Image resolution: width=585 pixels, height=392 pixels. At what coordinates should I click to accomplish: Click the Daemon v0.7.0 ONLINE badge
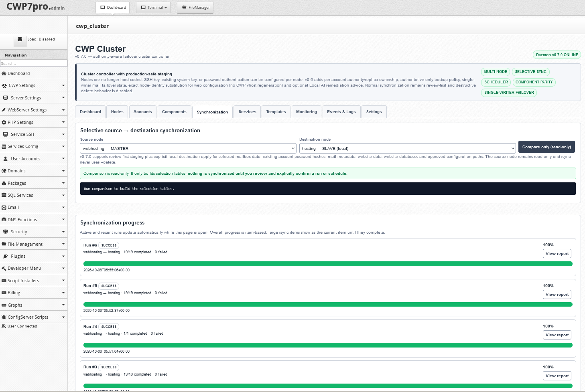(557, 55)
